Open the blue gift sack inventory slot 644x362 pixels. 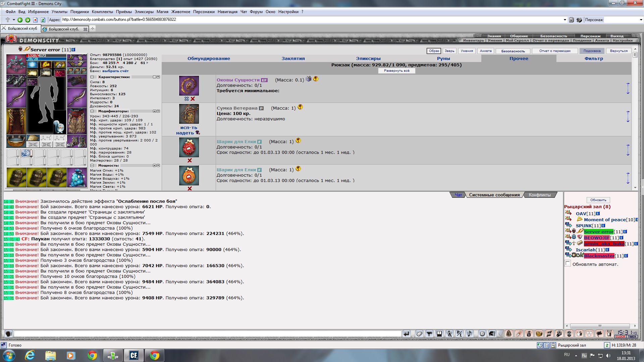pos(77,177)
